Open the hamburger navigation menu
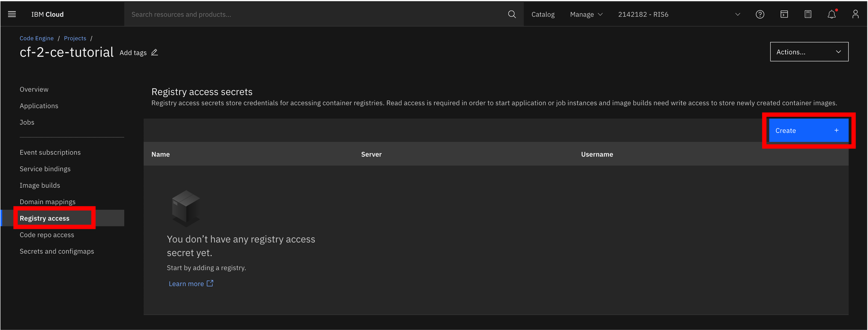868x330 pixels. [12, 14]
